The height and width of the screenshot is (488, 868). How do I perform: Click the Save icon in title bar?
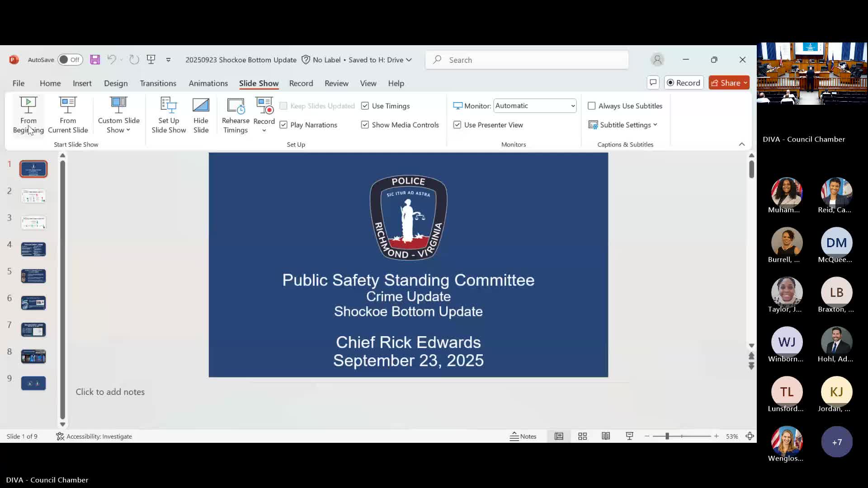(x=94, y=60)
